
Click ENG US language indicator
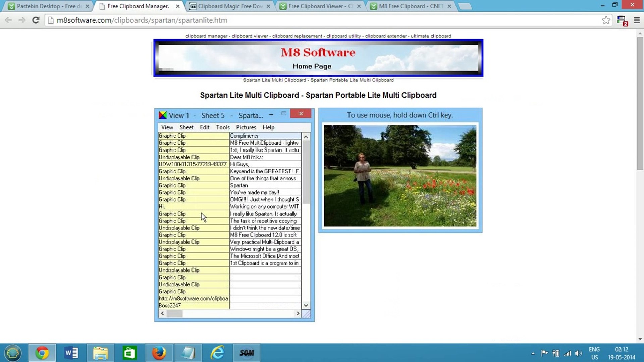[594, 353]
